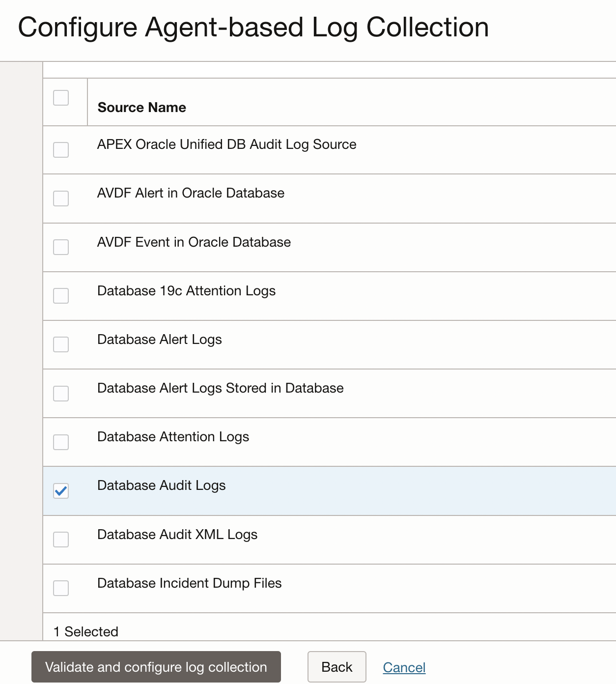Check Database Incident Dump Files checkbox
Screen dimensions: 616x684
pos(61,588)
